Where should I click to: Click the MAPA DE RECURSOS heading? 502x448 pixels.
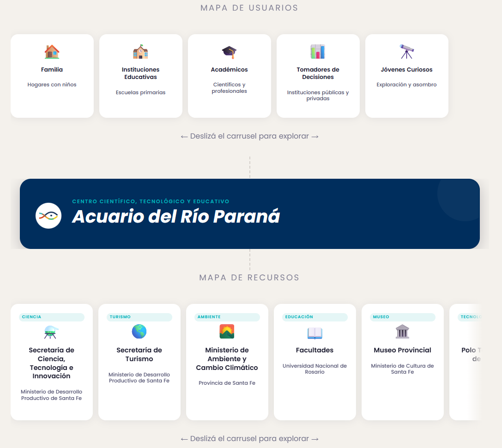click(x=249, y=278)
